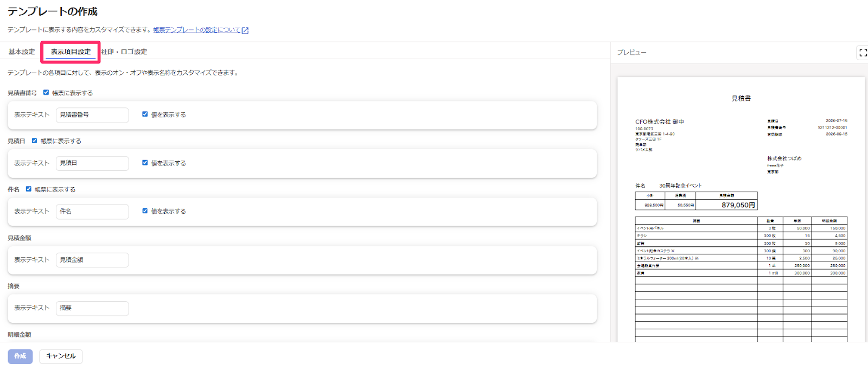The height and width of the screenshot is (370, 868).
Task: Select the 表示項目設定 tab
Action: coord(71,52)
